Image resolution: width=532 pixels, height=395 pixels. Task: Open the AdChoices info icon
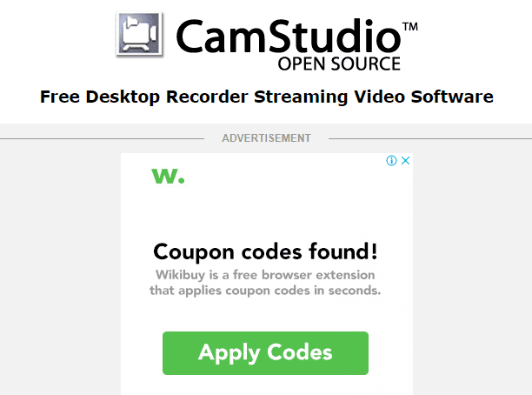pos(391,160)
